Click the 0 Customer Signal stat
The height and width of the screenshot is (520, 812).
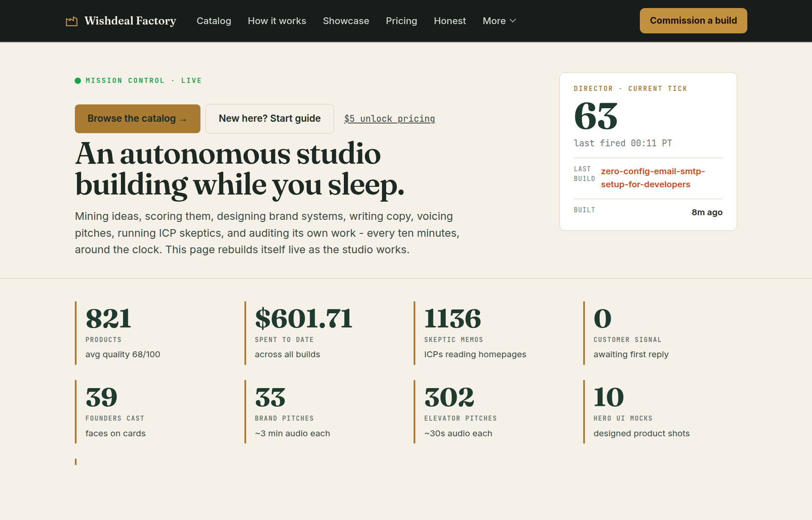coord(660,333)
